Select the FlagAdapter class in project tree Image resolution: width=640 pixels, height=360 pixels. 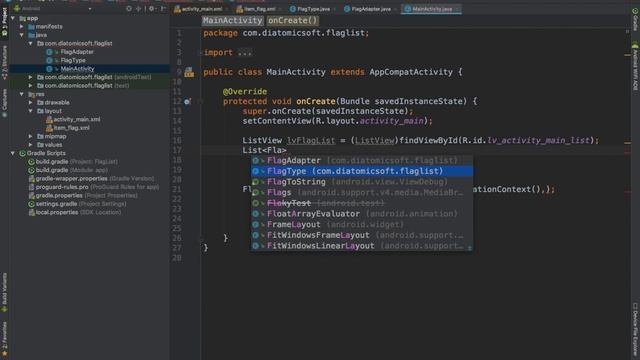tap(77, 52)
